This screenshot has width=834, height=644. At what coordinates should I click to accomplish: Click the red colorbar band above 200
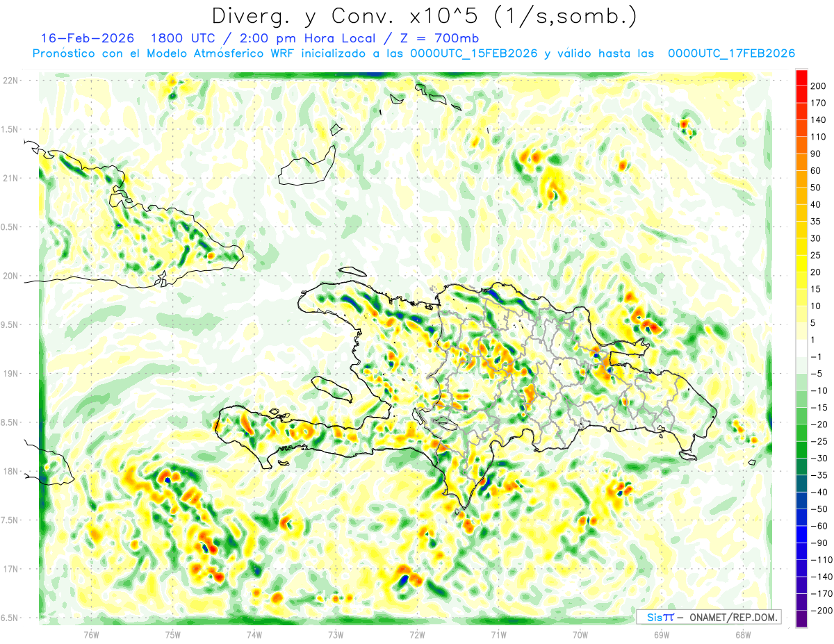click(x=801, y=78)
